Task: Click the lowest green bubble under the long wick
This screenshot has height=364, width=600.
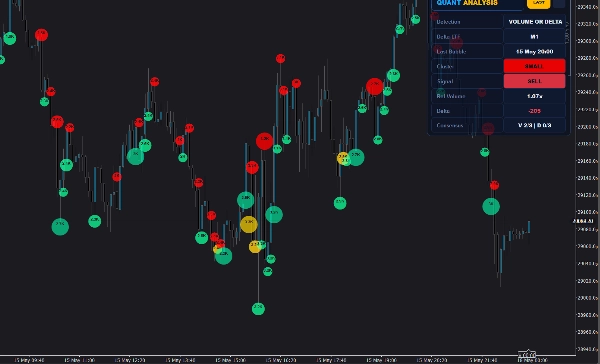Action: click(258, 309)
